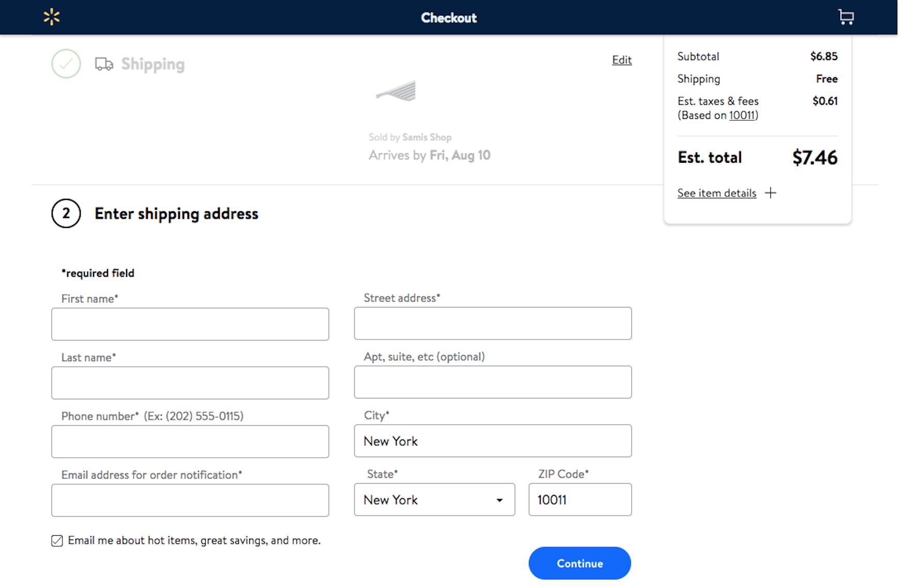Click the plus icon beside See item details
The height and width of the screenshot is (588, 910).
tap(770, 193)
